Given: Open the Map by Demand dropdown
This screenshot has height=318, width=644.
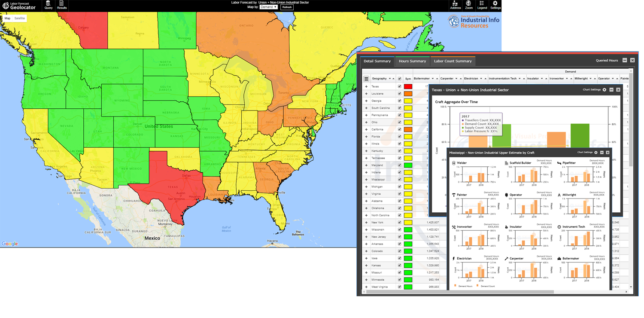Looking at the screenshot, I should (269, 7).
